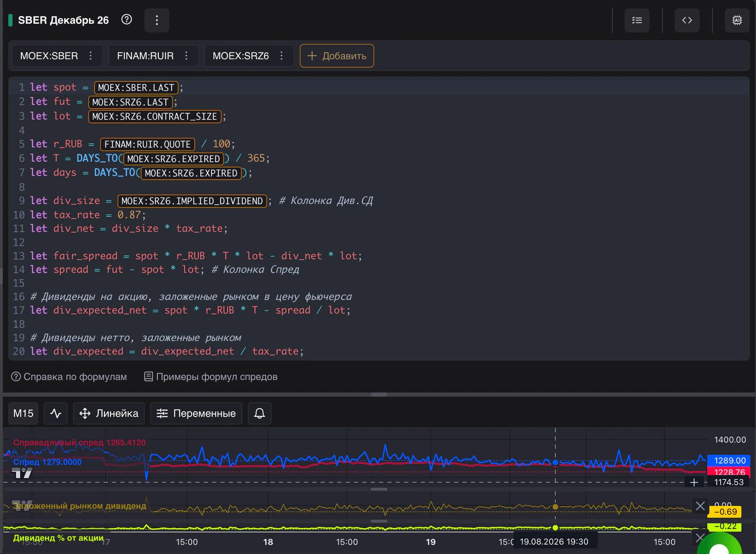The image size is (756, 554).
Task: Select the FINAM:RUIR instrument chip
Action: 146,56
